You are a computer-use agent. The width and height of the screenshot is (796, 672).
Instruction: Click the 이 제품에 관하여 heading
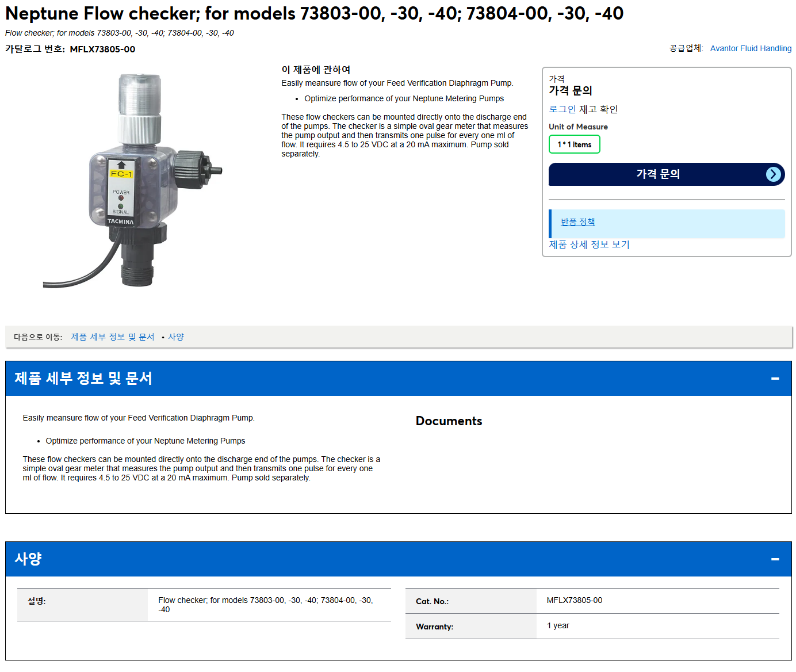[x=316, y=70]
